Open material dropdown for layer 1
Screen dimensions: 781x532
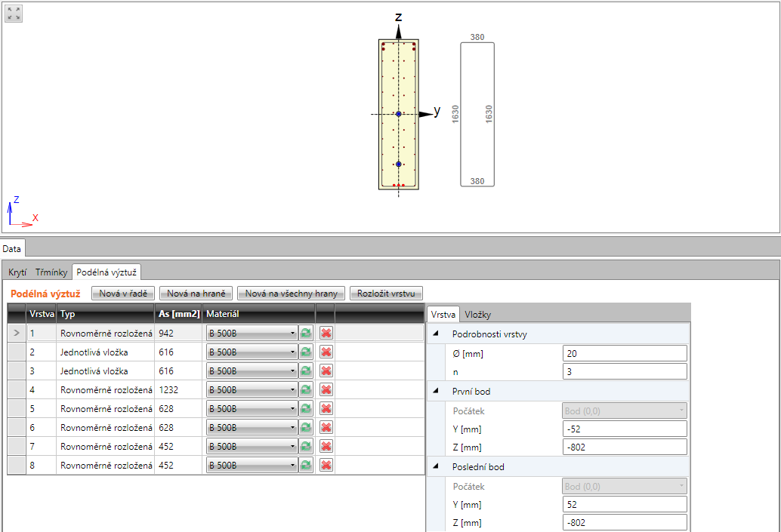(x=252, y=333)
